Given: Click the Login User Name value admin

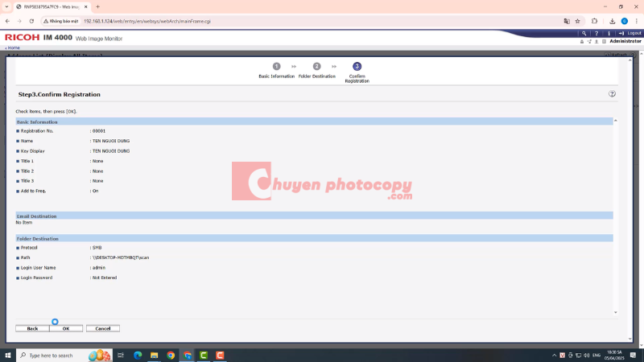Looking at the screenshot, I should tap(99, 268).
